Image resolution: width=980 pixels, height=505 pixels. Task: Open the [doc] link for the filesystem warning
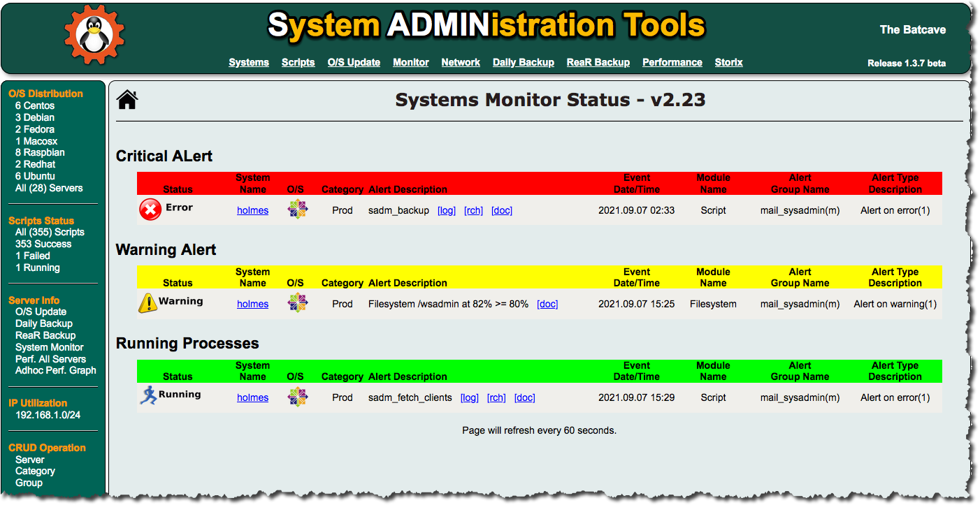547,303
